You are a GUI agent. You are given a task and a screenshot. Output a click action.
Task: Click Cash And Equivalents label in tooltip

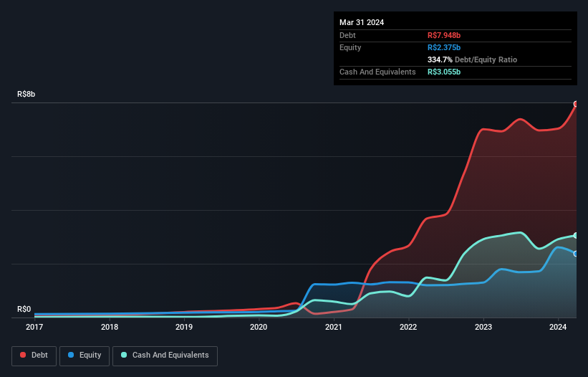tap(377, 72)
